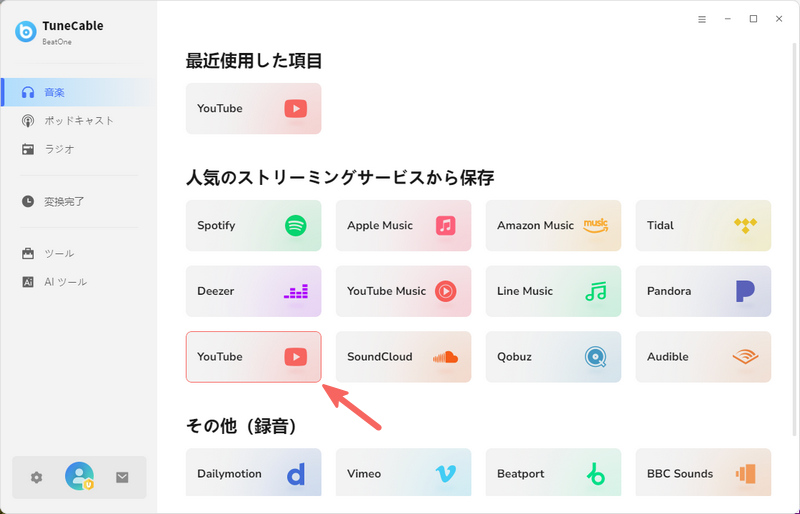800x514 pixels.
Task: Click the vertical scrollbar on right edge
Action: 794,240
